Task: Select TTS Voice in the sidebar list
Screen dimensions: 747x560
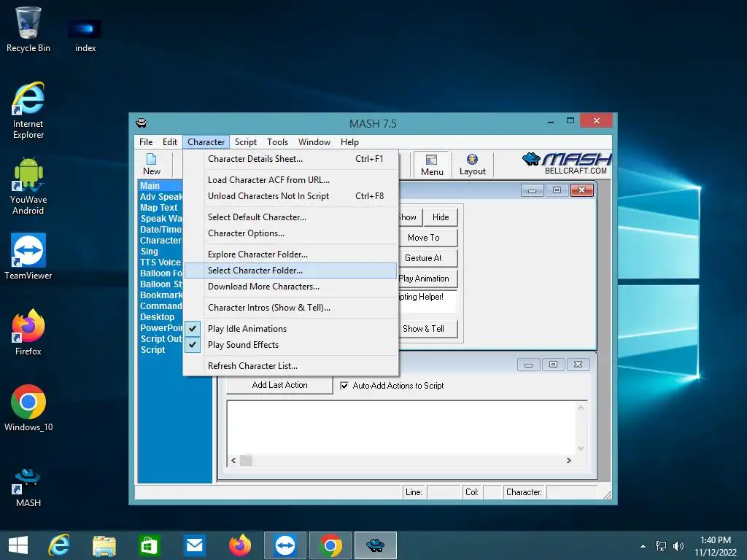Action: point(160,262)
